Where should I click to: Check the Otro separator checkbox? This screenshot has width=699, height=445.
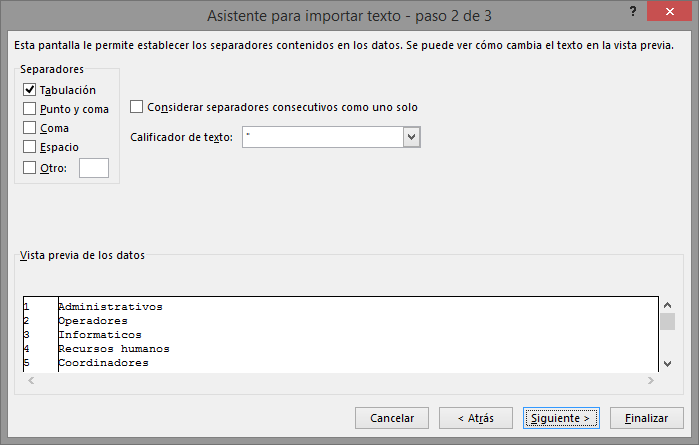pos(30,168)
